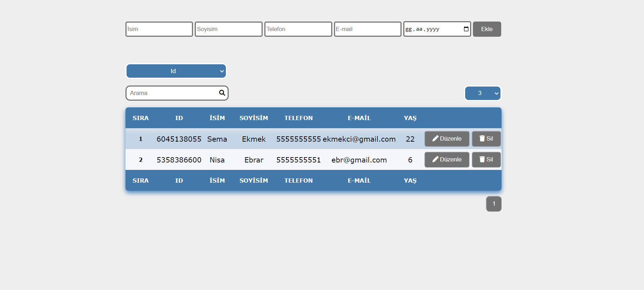Click the pencil Düzenle button for Sema

pyautogui.click(x=447, y=139)
